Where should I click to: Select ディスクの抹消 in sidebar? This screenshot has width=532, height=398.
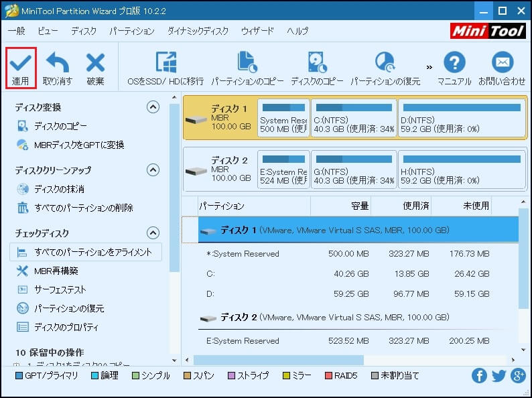[x=60, y=189]
